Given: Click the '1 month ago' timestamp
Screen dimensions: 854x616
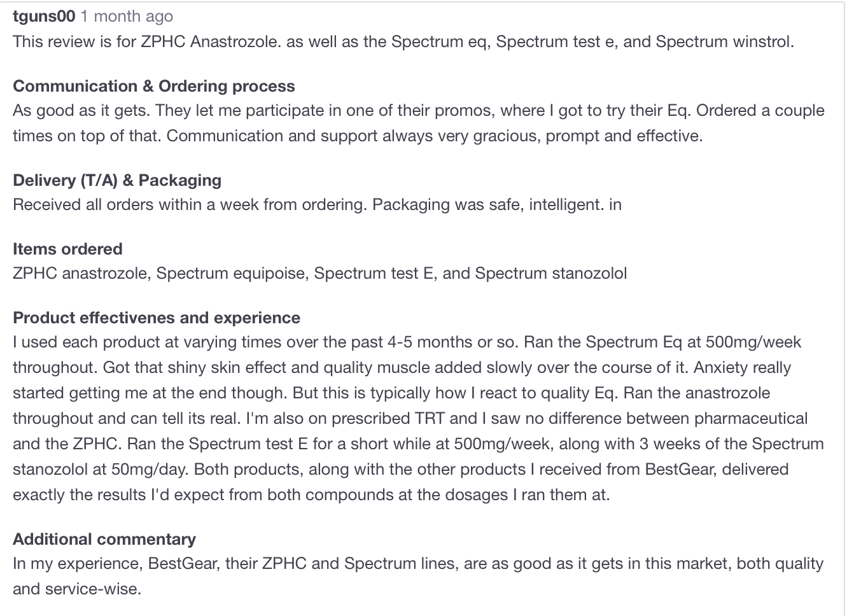Looking at the screenshot, I should pyautogui.click(x=126, y=16).
